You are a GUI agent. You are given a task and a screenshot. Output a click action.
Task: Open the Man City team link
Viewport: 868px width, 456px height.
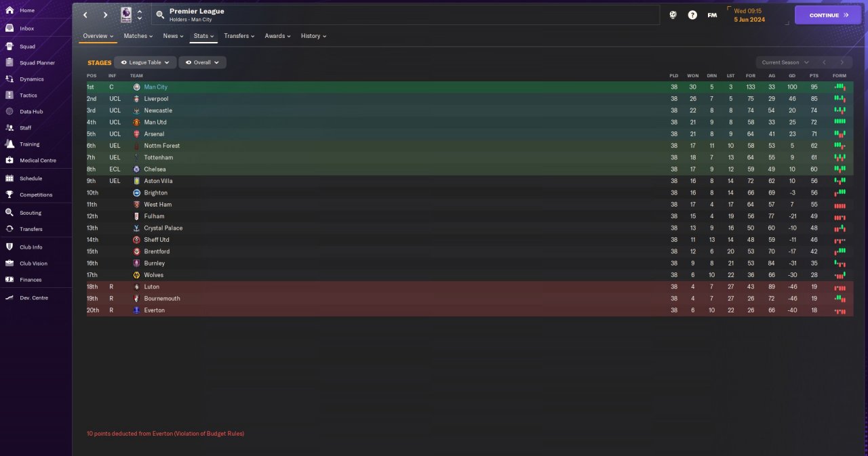point(155,87)
